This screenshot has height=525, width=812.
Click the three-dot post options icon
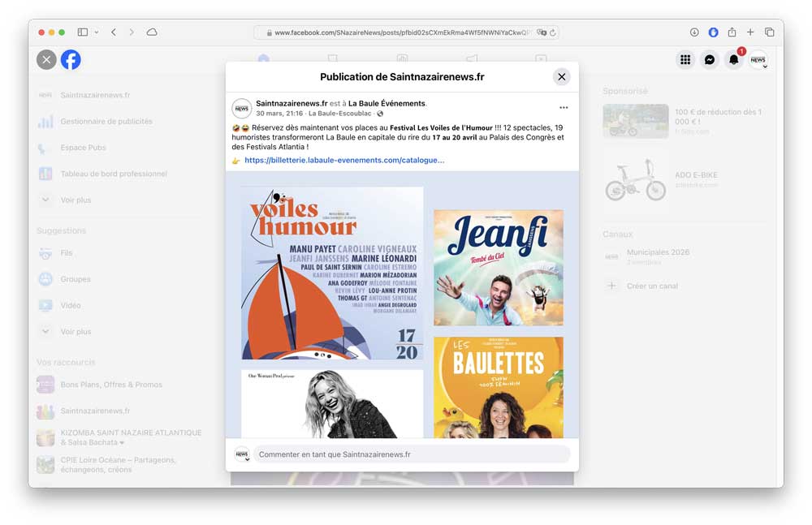tap(564, 107)
